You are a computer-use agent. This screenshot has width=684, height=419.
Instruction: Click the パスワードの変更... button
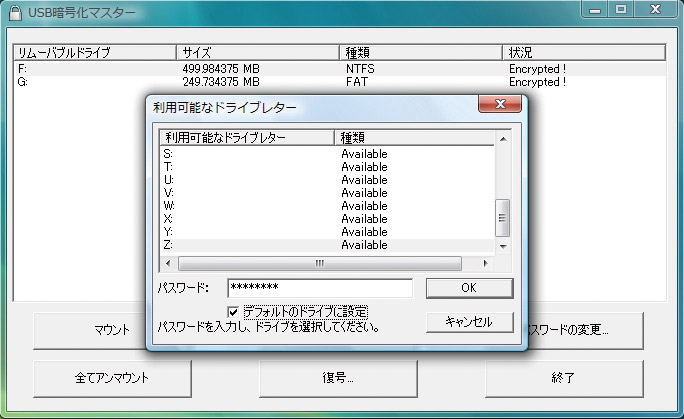tap(585, 330)
